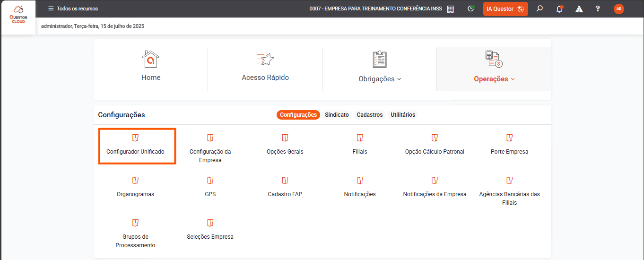Click the help question mark icon
Image resolution: width=644 pixels, height=260 pixels.
(x=598, y=9)
